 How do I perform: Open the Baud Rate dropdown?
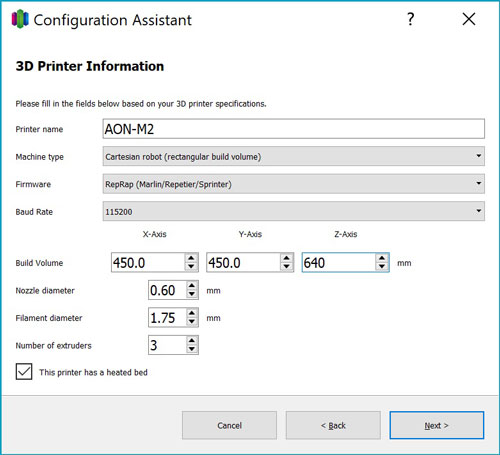(294, 211)
